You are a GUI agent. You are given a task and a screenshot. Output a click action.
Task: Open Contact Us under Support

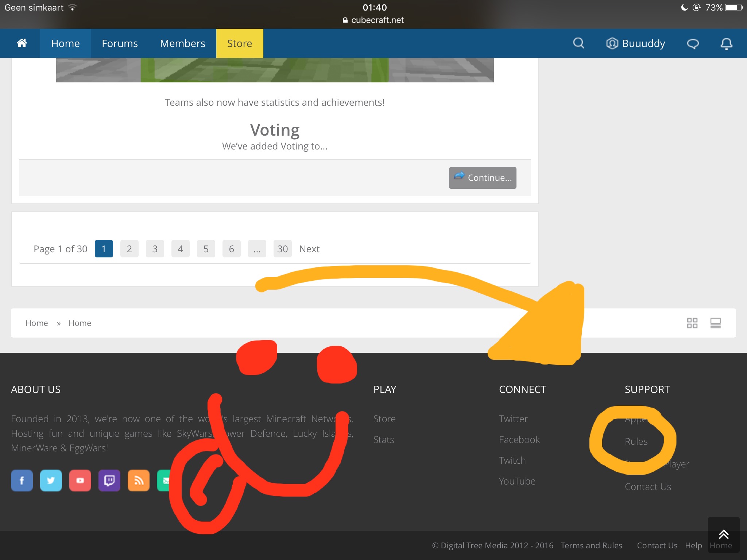[648, 486]
